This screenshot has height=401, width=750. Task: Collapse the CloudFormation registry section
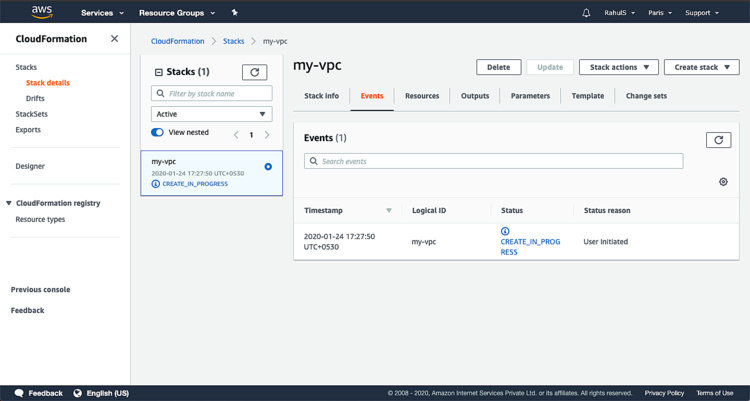pos(9,203)
